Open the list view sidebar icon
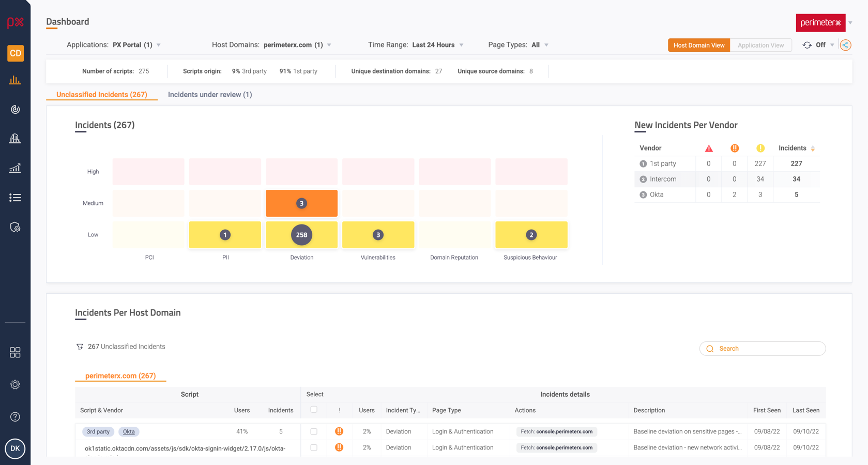 (x=15, y=198)
